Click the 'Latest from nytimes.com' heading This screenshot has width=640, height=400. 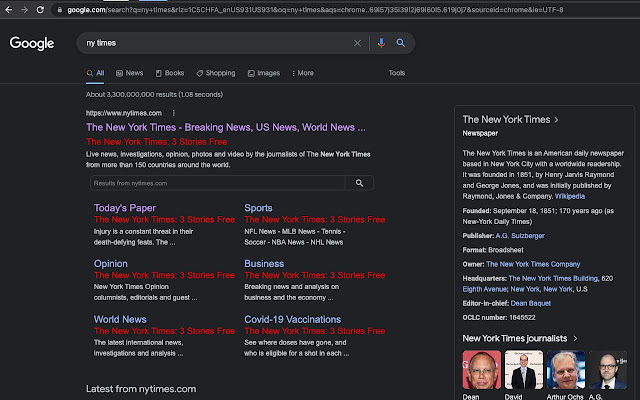[x=141, y=389]
